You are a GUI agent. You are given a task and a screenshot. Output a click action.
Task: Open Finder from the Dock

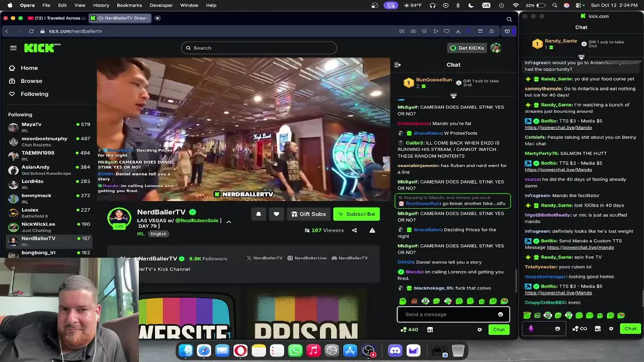pos(186,350)
